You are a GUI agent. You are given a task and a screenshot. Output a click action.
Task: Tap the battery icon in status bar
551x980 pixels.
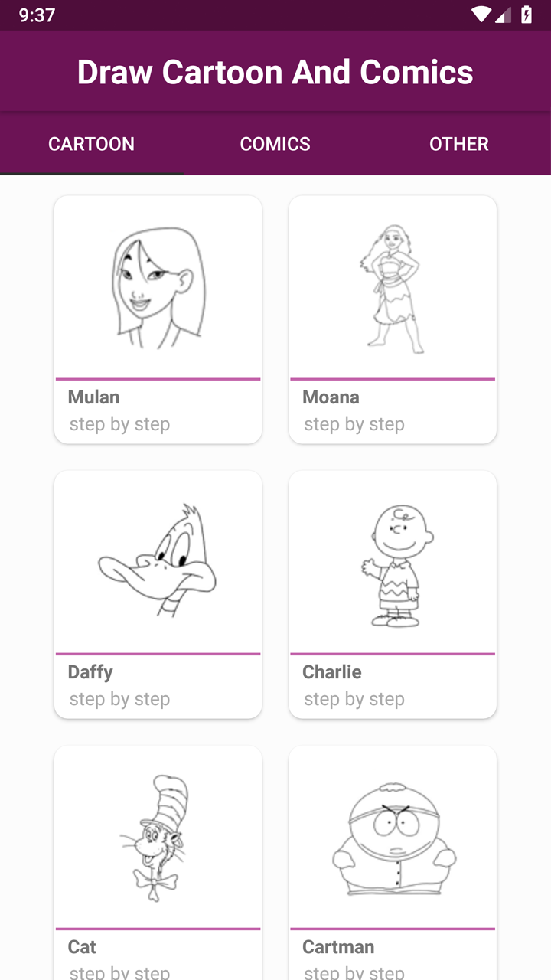[527, 15]
